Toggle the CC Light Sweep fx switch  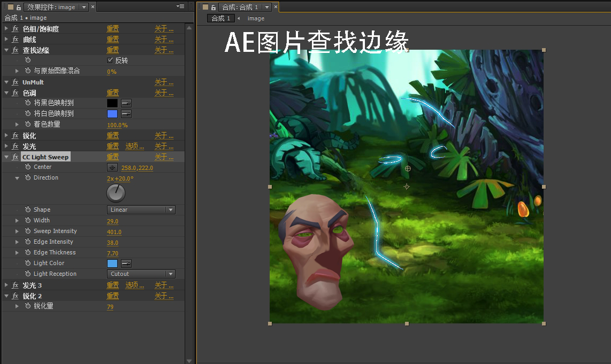click(15, 157)
